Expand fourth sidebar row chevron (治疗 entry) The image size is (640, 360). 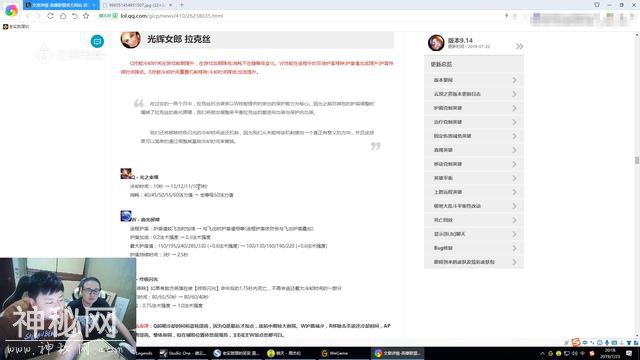click(514, 122)
